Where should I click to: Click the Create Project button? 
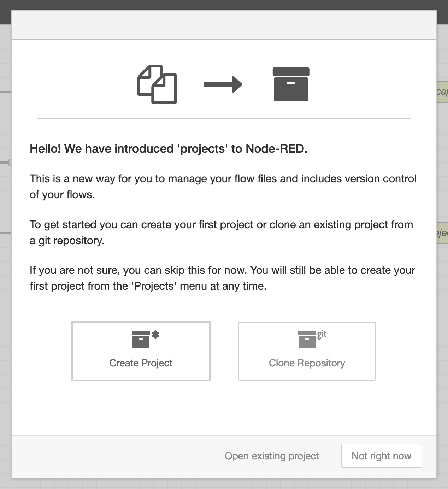pos(141,351)
